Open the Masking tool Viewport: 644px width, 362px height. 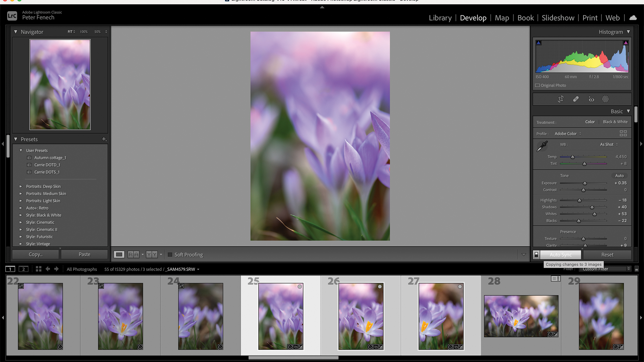pyautogui.click(x=605, y=99)
